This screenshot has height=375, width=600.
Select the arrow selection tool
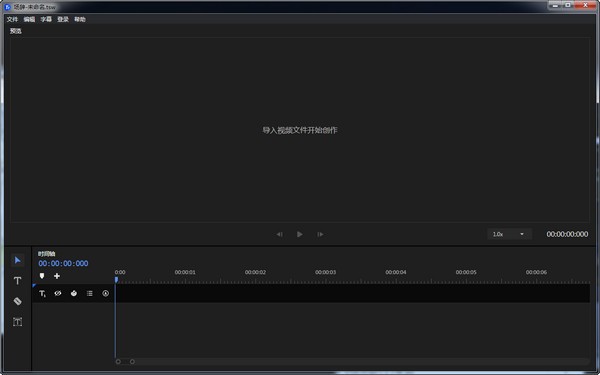tap(18, 260)
